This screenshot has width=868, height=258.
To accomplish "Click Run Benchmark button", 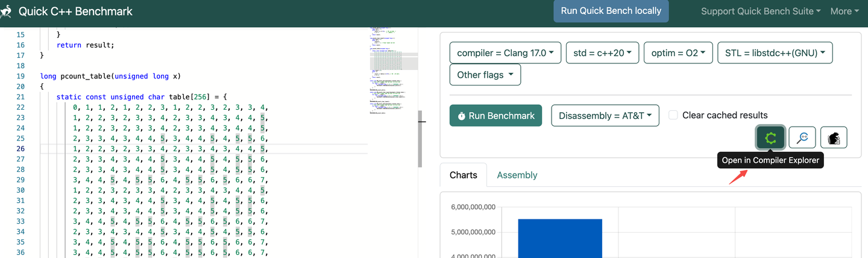I will [x=496, y=116].
